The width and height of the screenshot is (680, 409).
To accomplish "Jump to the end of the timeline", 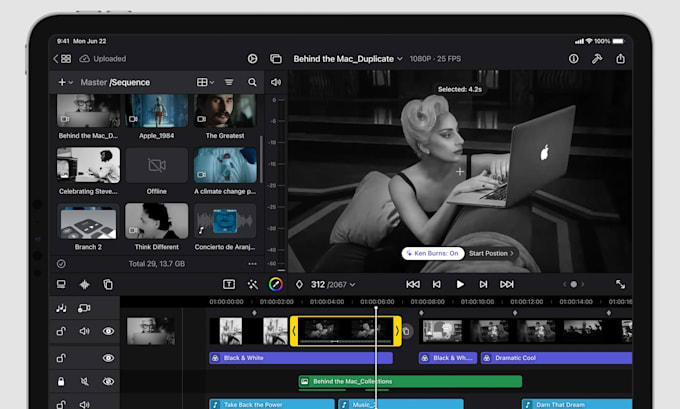I will (x=507, y=285).
